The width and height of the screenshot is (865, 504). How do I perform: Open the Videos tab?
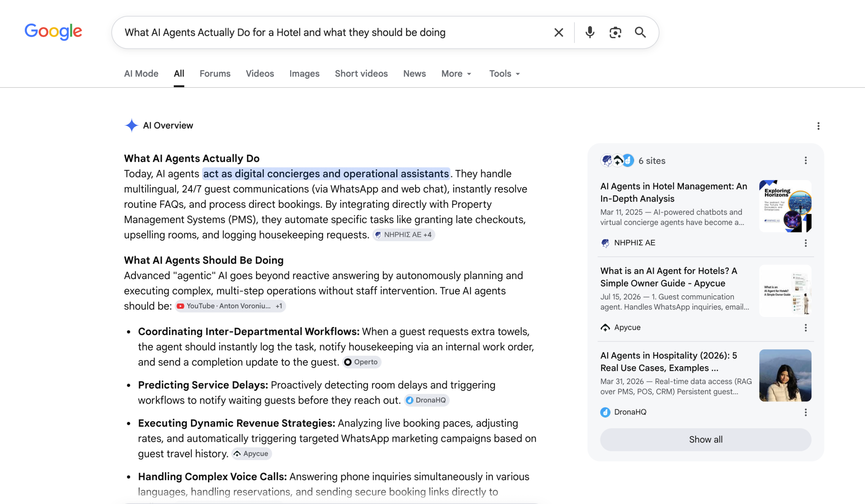[260, 74]
